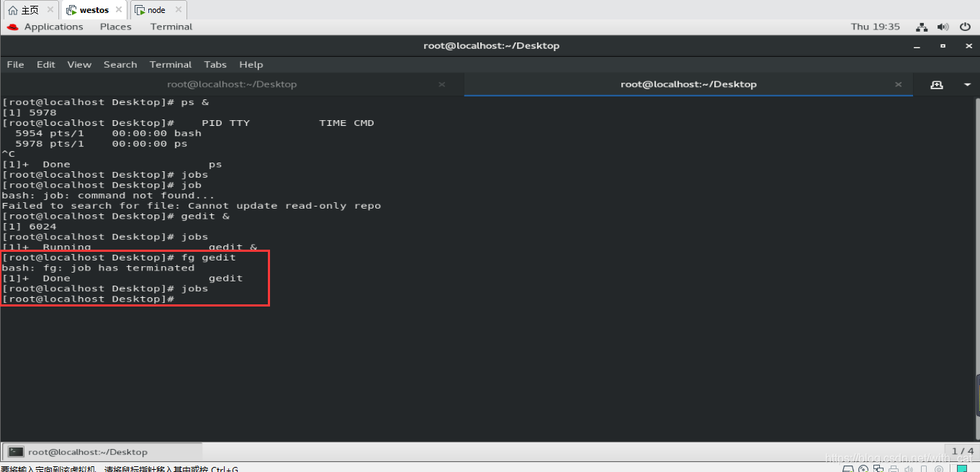Screen dimensions: 980x472
Task: Open the Edit menu
Action: click(x=46, y=64)
